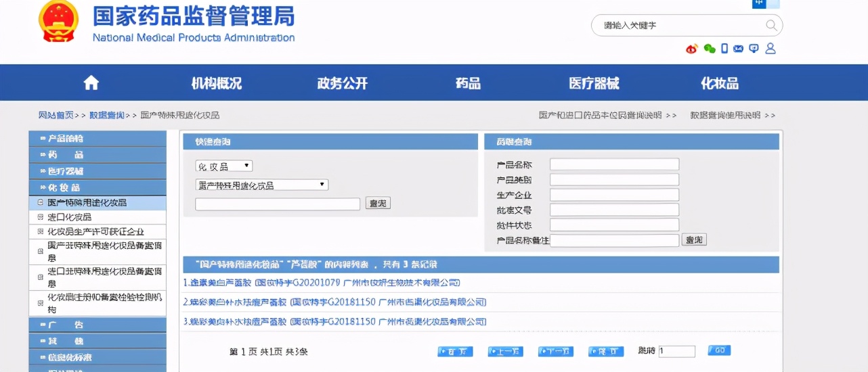
Task: Click the magnifier search icon
Action: click(771, 26)
